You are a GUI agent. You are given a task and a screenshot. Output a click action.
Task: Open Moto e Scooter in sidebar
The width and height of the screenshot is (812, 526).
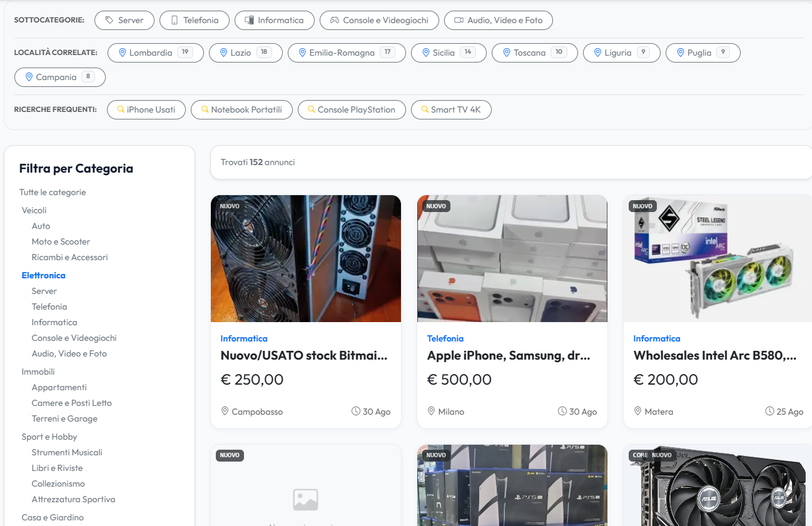click(x=61, y=241)
